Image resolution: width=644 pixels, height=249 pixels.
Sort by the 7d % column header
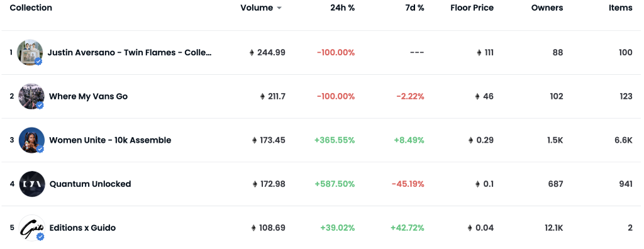point(415,8)
